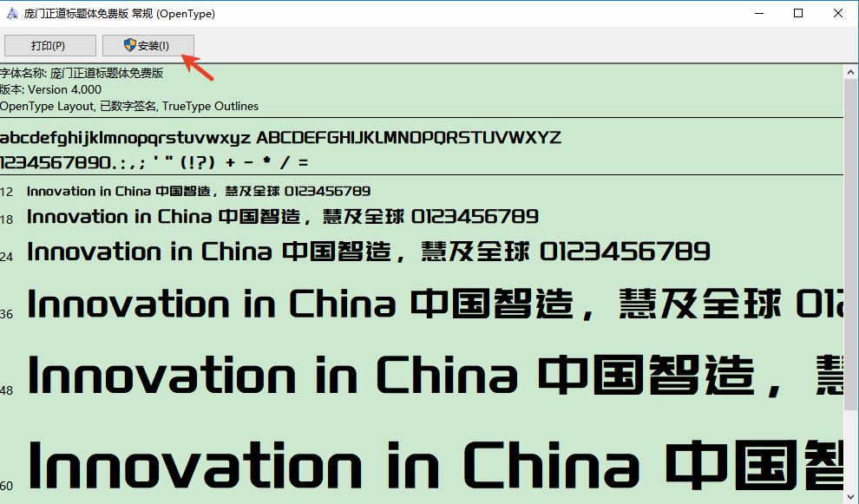Click the 1234567890 digits and symbols sample line
Screen dimensions: 859x504
(x=154, y=163)
